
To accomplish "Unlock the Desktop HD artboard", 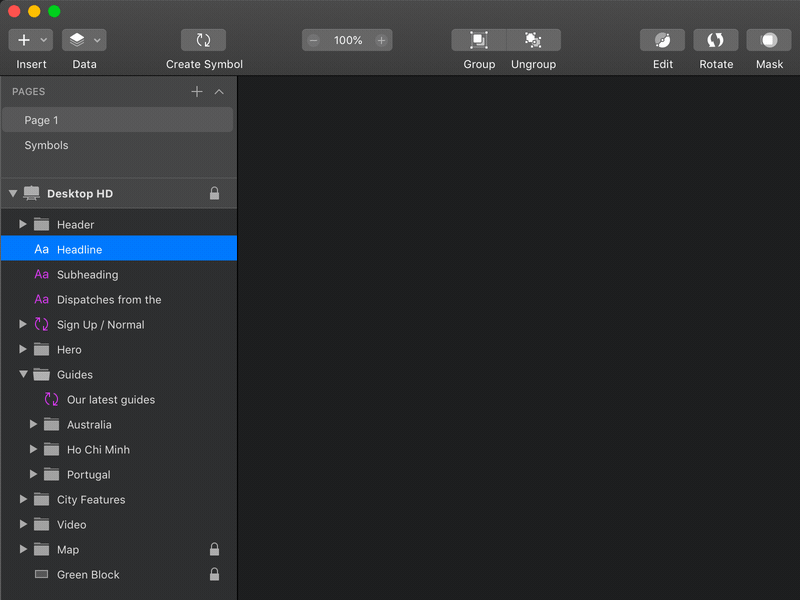I will (214, 193).
